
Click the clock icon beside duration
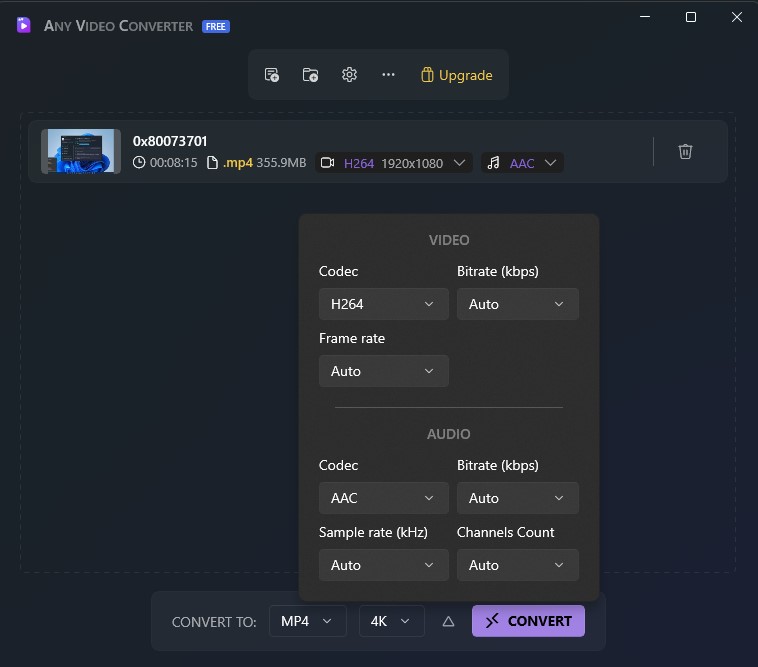139,162
